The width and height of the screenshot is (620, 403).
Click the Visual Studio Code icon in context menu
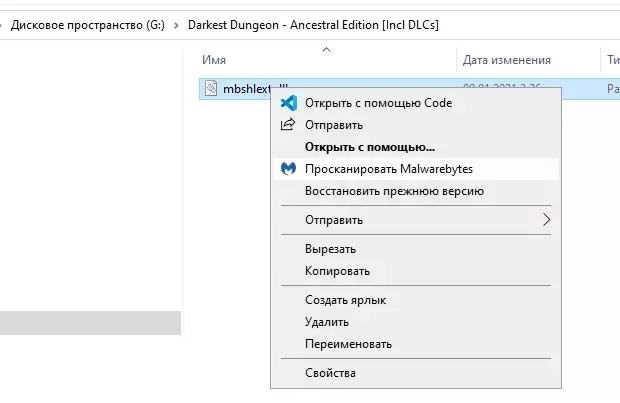pos(289,103)
